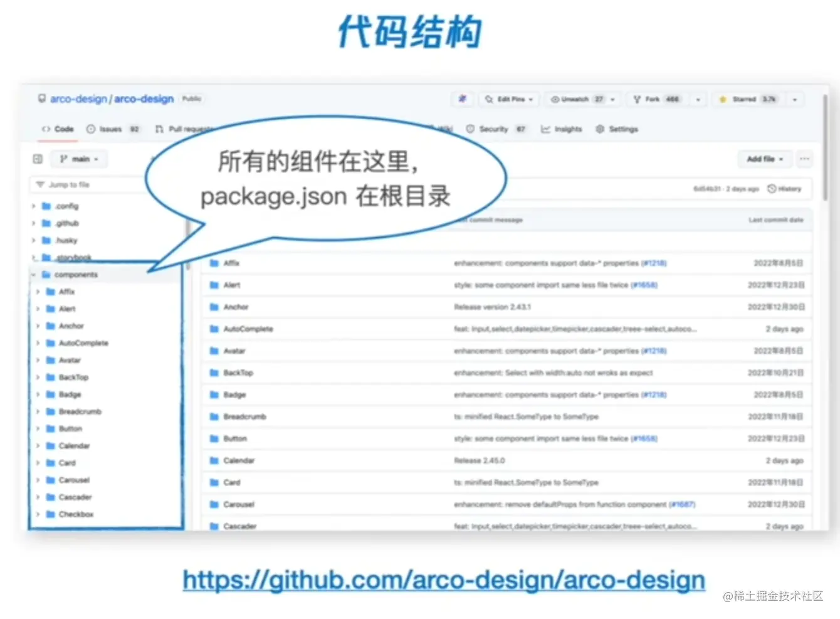Open the main branch dropdown
840x619 pixels.
(x=79, y=159)
